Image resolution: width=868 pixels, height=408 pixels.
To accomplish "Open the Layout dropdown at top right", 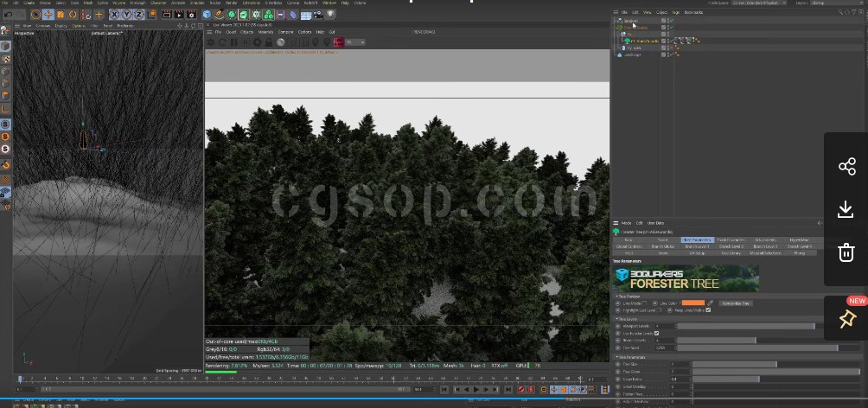I will 834,3.
